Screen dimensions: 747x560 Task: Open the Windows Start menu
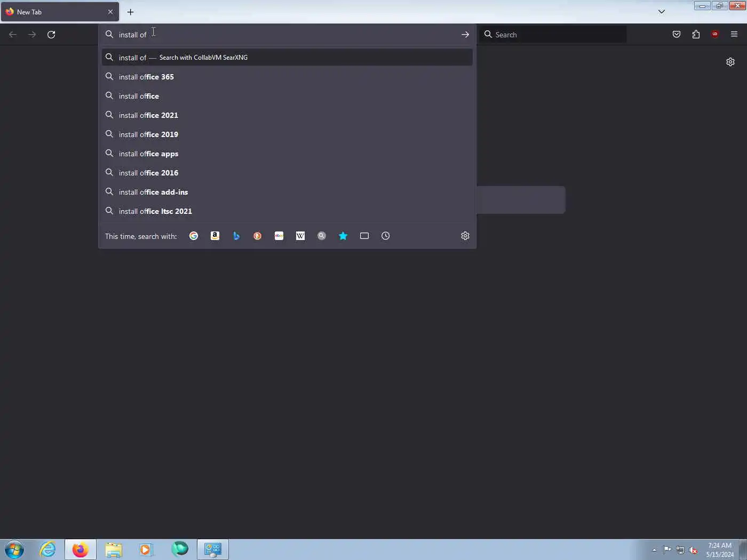pos(14,549)
